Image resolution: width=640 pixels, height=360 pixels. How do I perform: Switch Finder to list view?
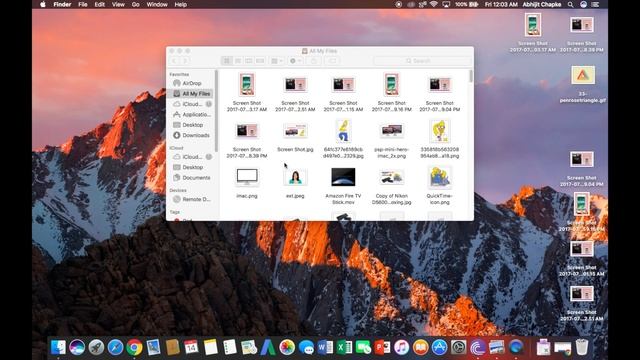238,61
